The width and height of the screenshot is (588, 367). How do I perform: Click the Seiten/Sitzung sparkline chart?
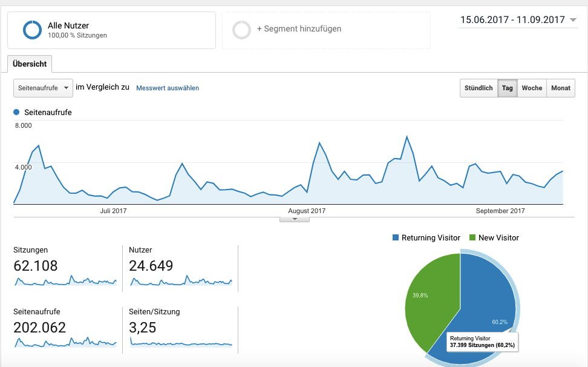[180, 343]
